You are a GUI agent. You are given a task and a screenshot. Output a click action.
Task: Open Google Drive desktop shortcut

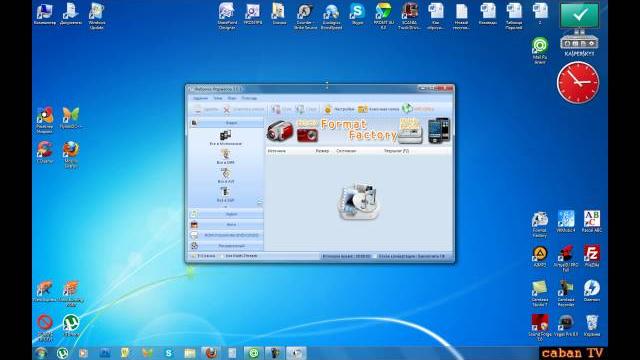(383, 16)
